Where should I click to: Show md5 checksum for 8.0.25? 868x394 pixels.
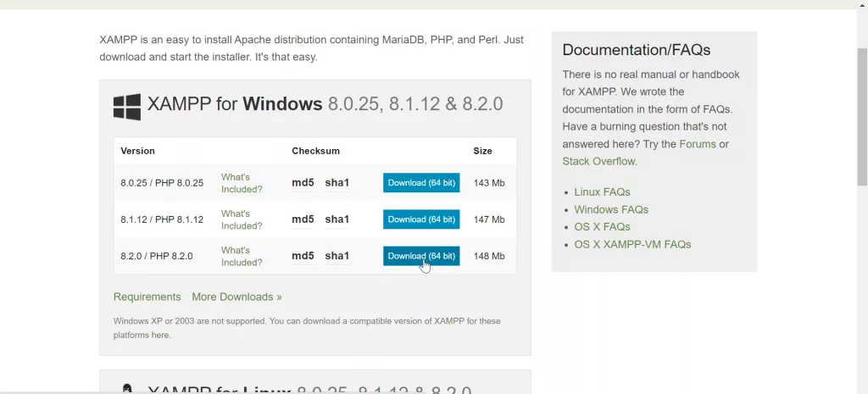click(303, 183)
